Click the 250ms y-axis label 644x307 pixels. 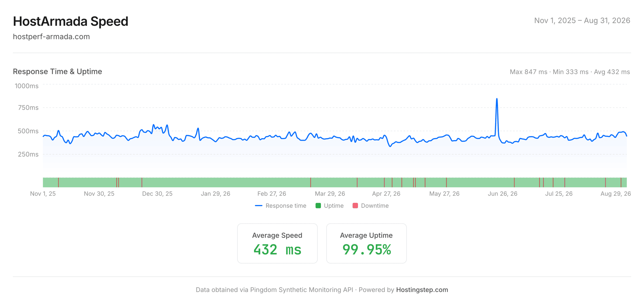click(28, 154)
